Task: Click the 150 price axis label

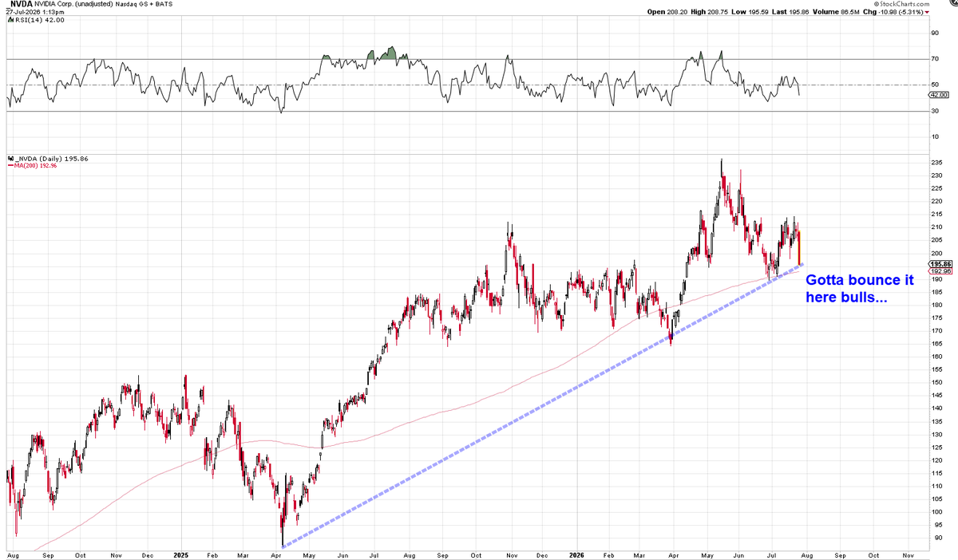Action: click(936, 382)
